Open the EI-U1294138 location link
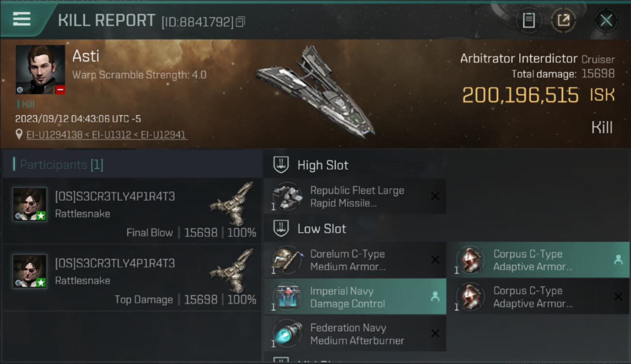 tap(54, 135)
